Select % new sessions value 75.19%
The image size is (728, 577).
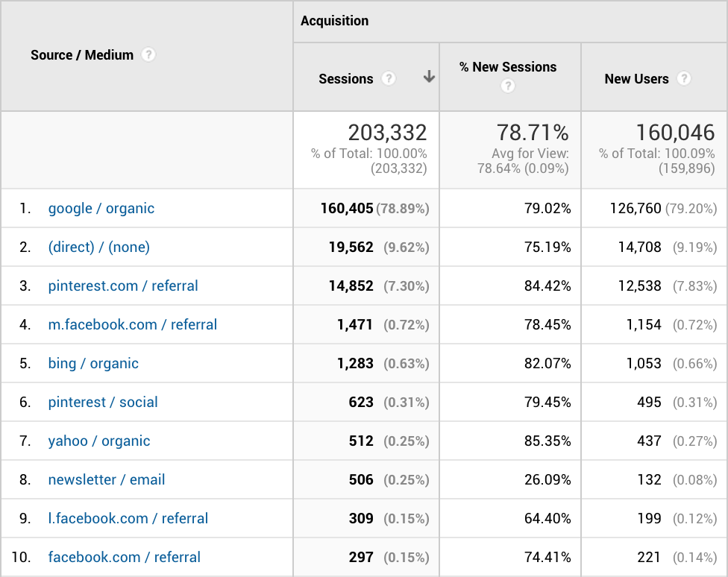(547, 247)
